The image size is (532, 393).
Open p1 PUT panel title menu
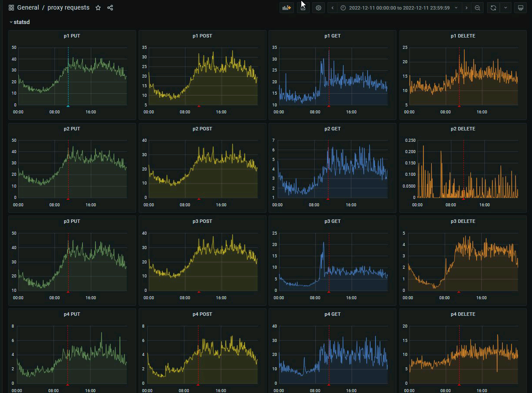point(72,36)
